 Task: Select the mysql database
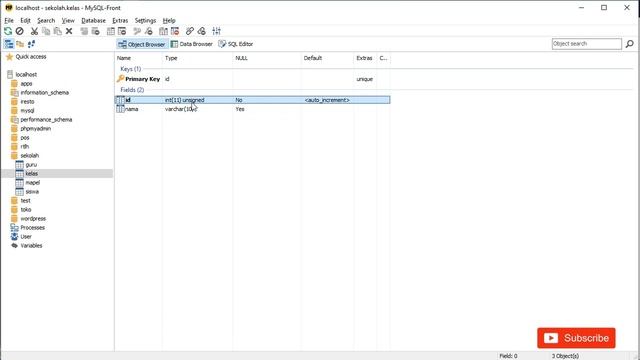[x=27, y=111]
